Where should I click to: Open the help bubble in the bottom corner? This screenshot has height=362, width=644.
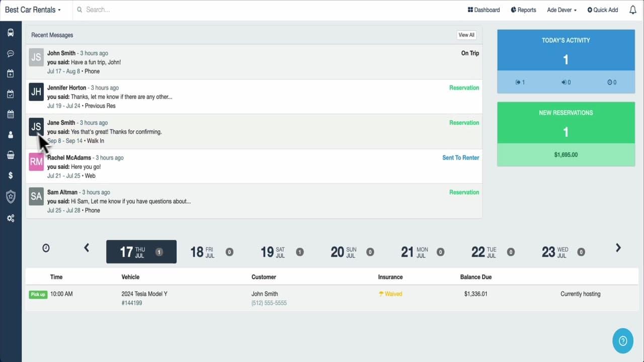pyautogui.click(x=623, y=341)
